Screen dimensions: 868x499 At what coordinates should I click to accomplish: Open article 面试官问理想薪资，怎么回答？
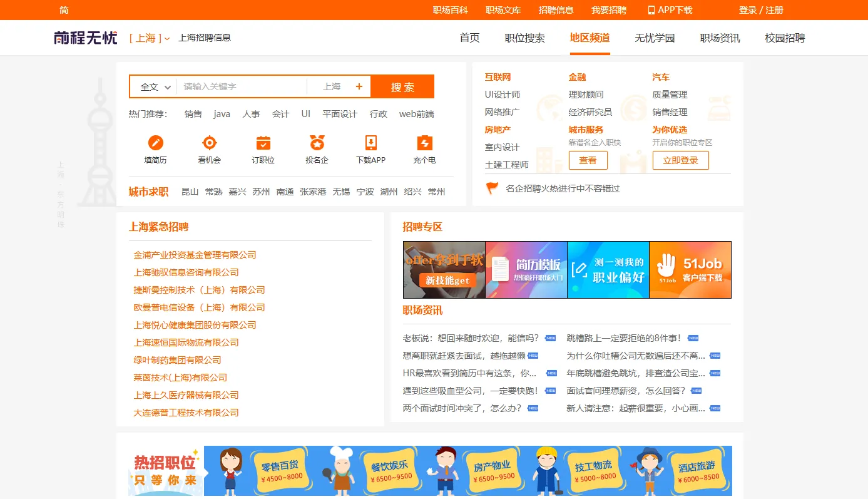pyautogui.click(x=626, y=391)
